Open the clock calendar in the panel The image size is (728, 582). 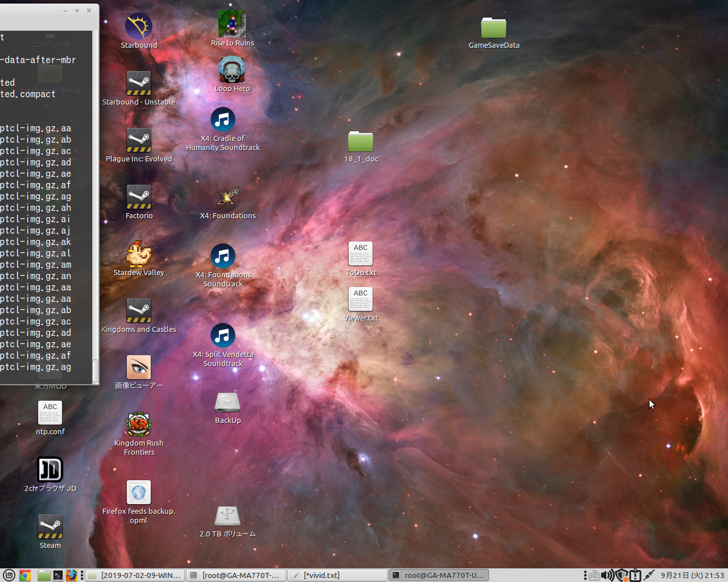click(692, 575)
